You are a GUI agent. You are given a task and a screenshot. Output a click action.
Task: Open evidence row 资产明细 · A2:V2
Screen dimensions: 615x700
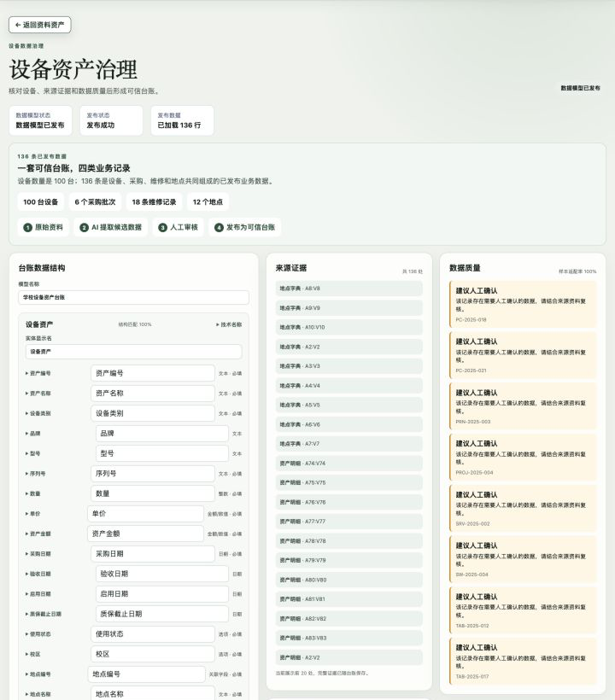pos(348,657)
